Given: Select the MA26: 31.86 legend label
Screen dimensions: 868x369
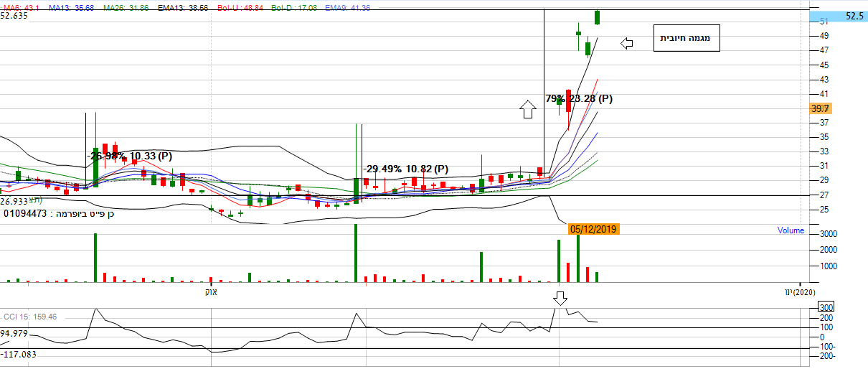Looking at the screenshot, I should tap(127, 7).
